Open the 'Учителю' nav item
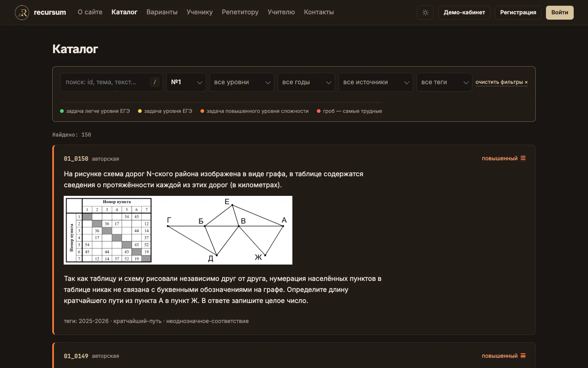The image size is (588, 368). (x=281, y=12)
